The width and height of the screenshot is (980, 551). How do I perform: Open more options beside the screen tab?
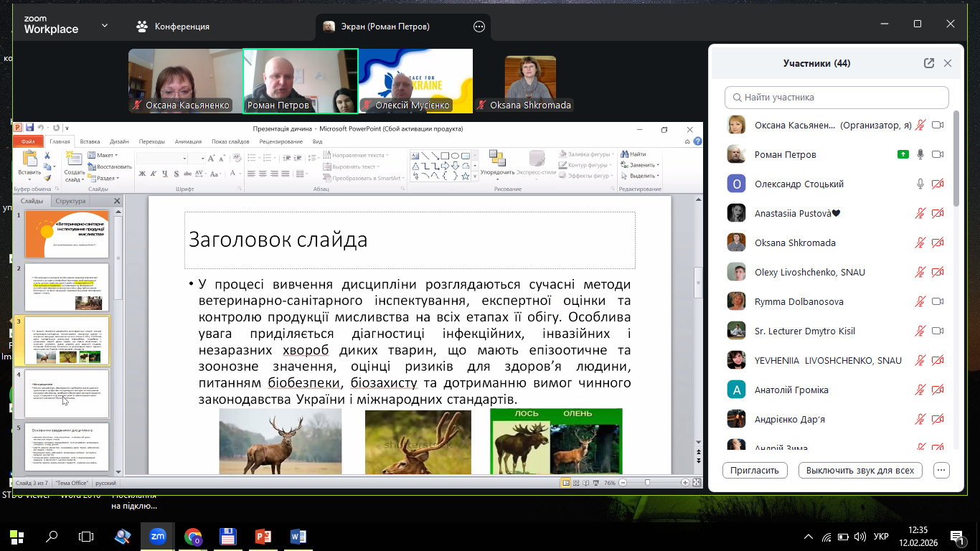coord(479,27)
